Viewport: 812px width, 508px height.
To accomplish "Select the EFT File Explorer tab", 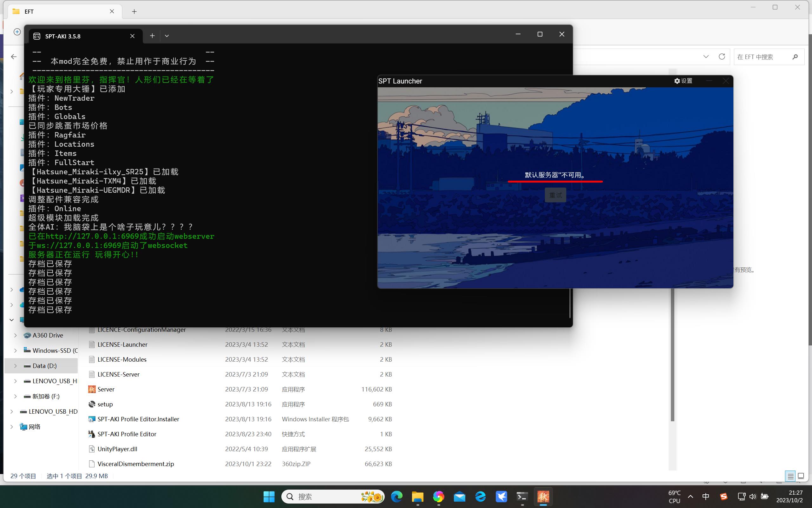I will point(65,11).
